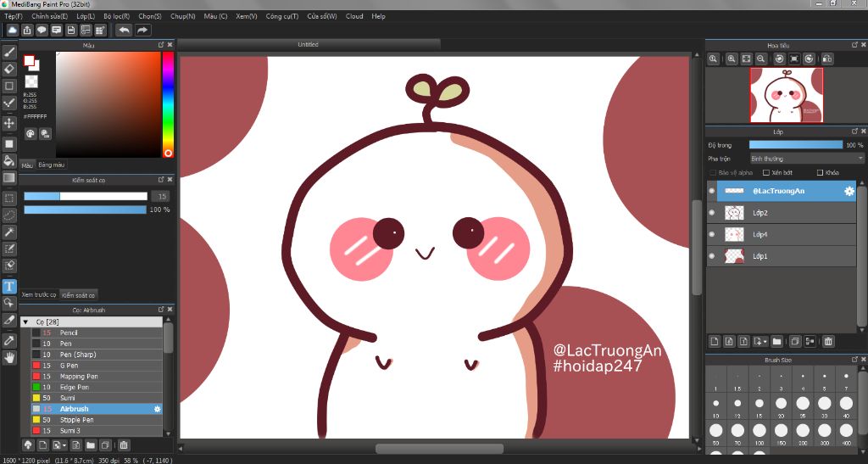The width and height of the screenshot is (868, 464).
Task: Hide the Lớp1 layer
Action: point(712,256)
